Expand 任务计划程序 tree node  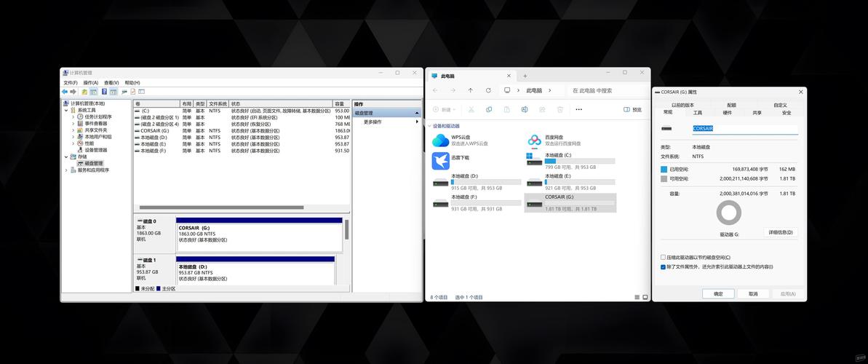(x=73, y=117)
